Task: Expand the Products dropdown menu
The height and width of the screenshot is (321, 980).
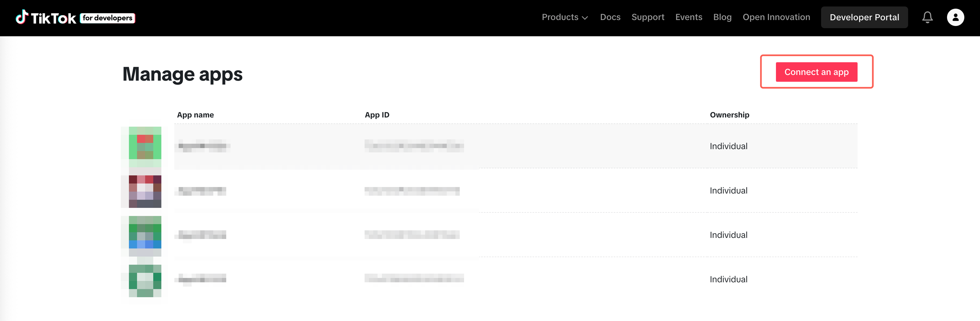Action: [x=560, y=18]
